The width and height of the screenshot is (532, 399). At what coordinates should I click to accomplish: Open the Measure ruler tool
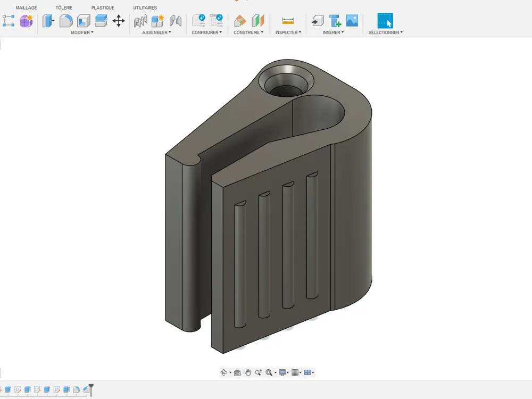(288, 21)
